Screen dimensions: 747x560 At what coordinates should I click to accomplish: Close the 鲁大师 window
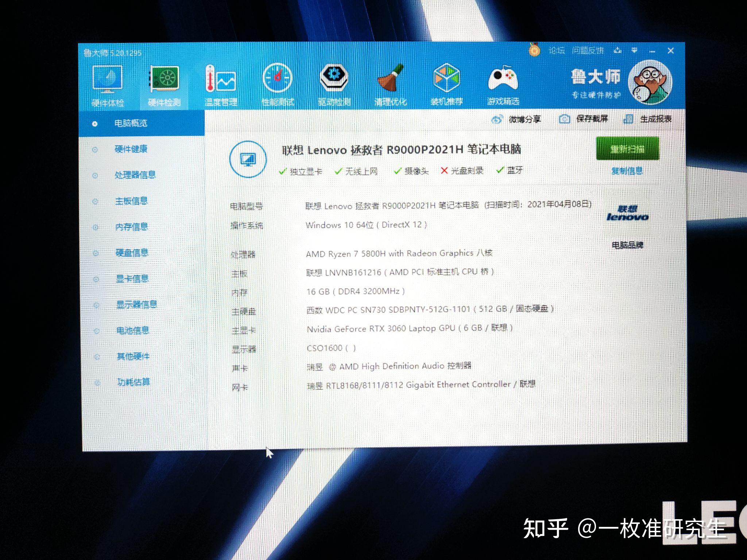670,51
